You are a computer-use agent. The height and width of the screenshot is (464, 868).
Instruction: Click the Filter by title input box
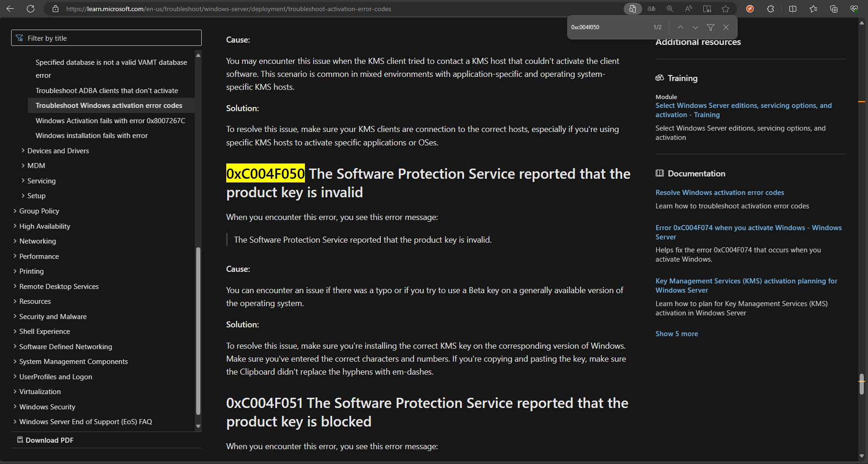pyautogui.click(x=106, y=38)
